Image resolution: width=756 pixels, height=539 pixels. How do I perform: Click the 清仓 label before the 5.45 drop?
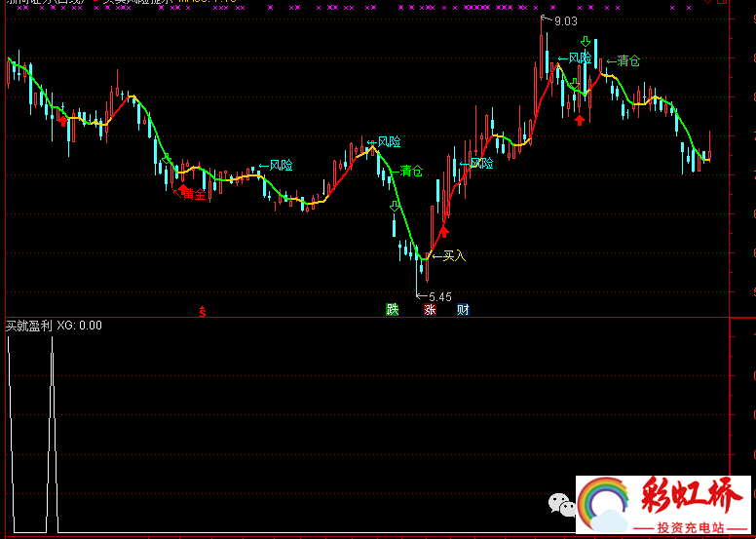pyautogui.click(x=406, y=171)
